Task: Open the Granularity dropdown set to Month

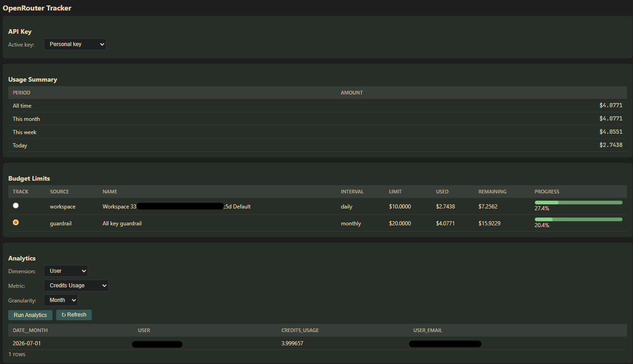Action: (61, 300)
